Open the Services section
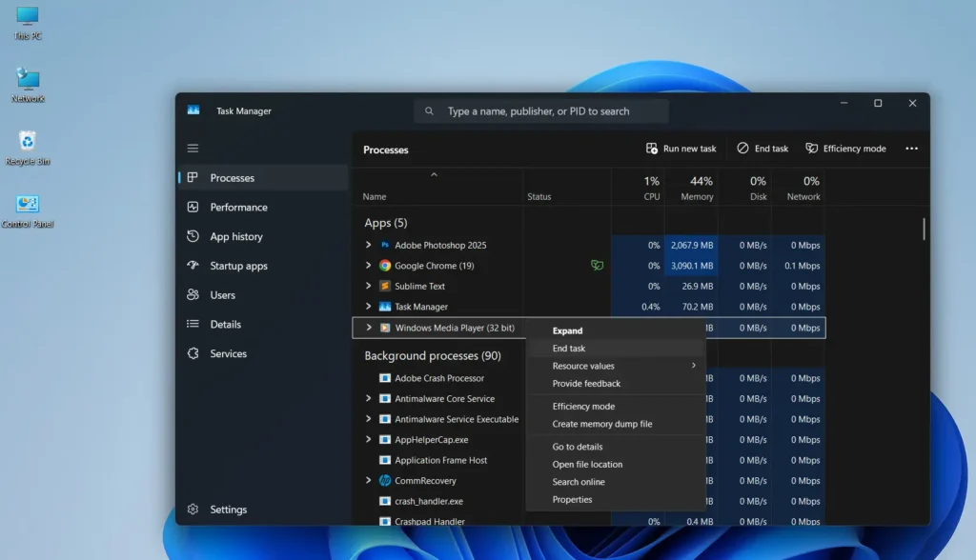The height and width of the screenshot is (560, 976). (227, 353)
